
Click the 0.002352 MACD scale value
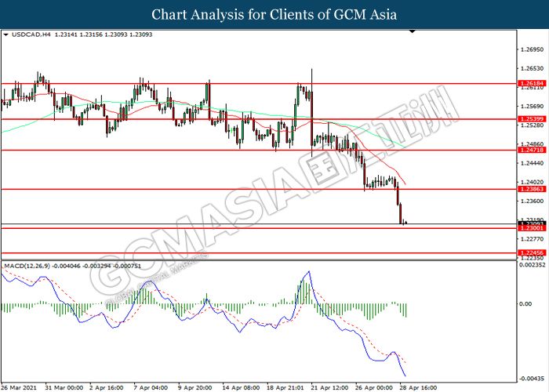[533, 265]
